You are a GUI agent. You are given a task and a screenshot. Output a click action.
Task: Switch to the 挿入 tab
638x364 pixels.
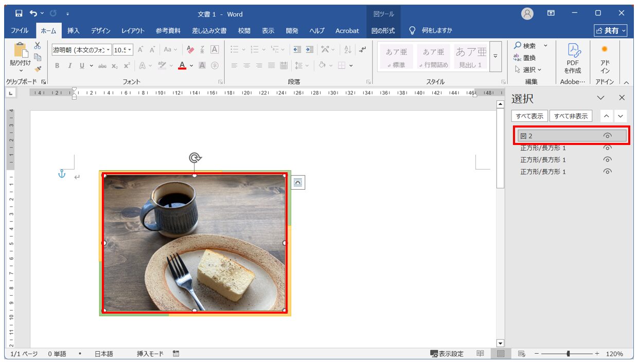pos(74,31)
